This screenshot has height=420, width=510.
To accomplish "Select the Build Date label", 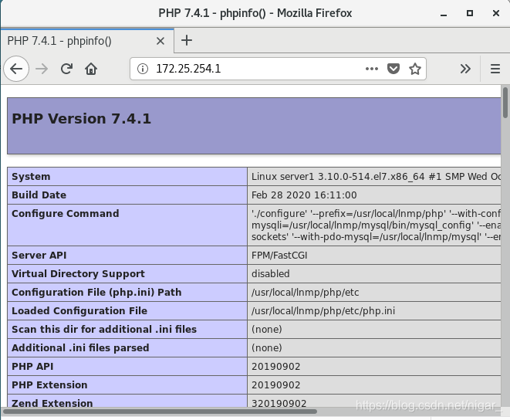I will (39, 195).
